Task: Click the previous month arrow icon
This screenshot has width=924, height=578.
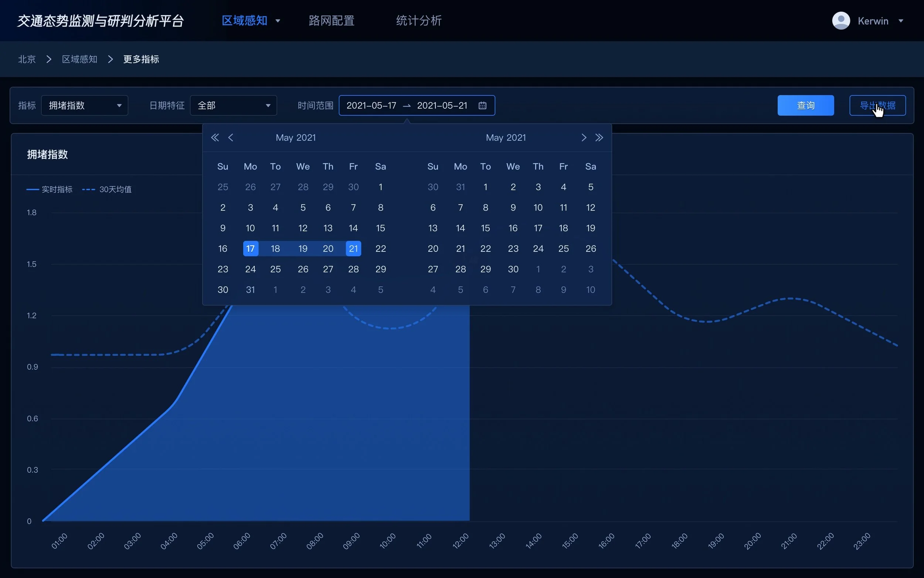Action: coord(231,138)
